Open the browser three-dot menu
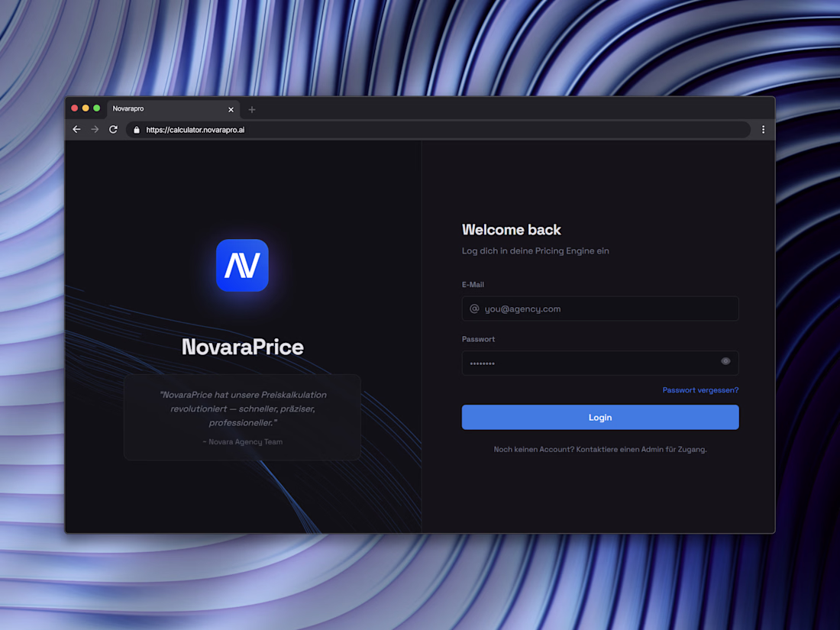The height and width of the screenshot is (630, 840). coord(763,130)
